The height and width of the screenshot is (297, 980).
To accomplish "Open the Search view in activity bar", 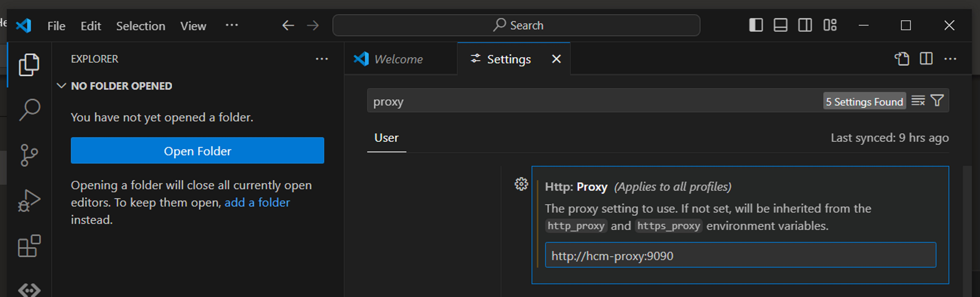I will (x=29, y=110).
